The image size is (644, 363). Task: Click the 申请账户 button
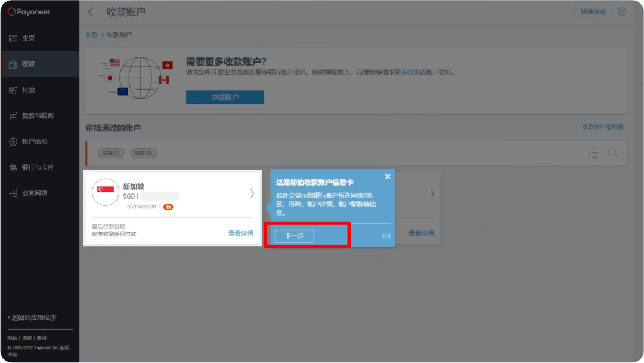225,97
